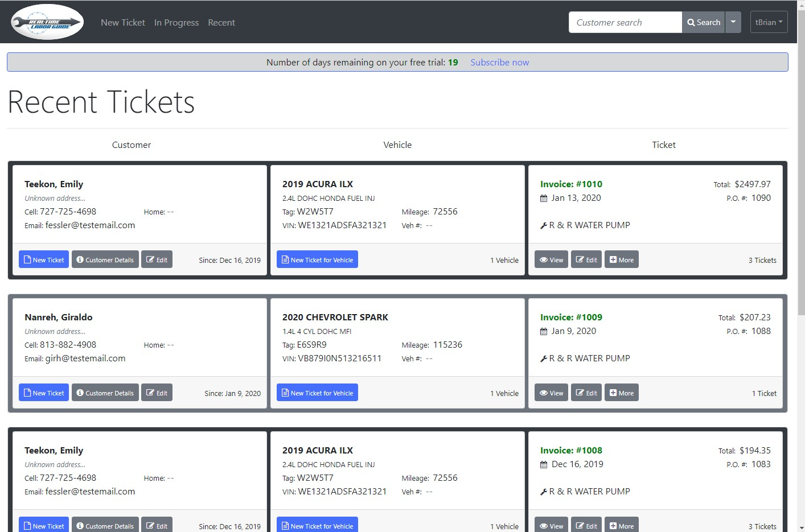Open New Ticket from the top navigation
The image size is (805, 532).
122,22
